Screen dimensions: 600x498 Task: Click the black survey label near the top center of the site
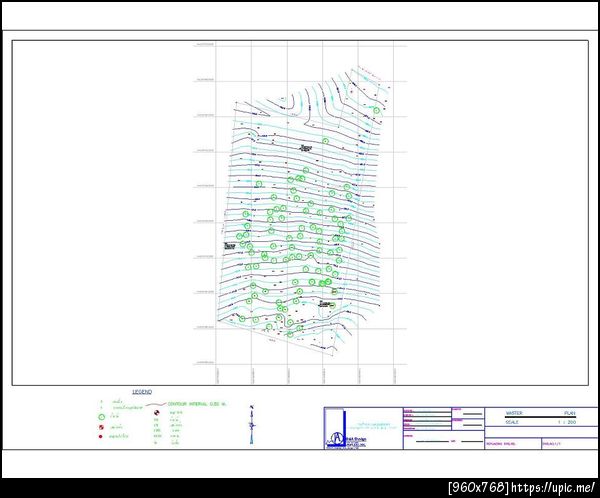306,148
